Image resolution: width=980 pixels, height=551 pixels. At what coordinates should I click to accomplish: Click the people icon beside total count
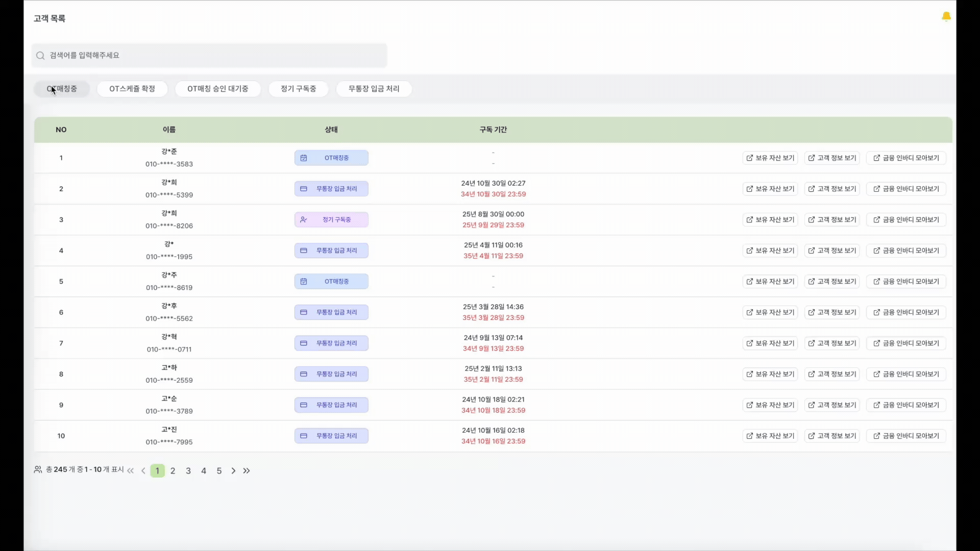38,469
